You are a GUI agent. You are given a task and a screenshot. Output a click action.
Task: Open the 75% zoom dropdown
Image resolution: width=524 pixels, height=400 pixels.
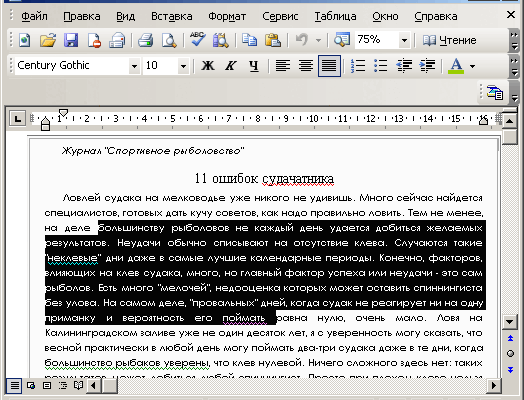tap(404, 41)
